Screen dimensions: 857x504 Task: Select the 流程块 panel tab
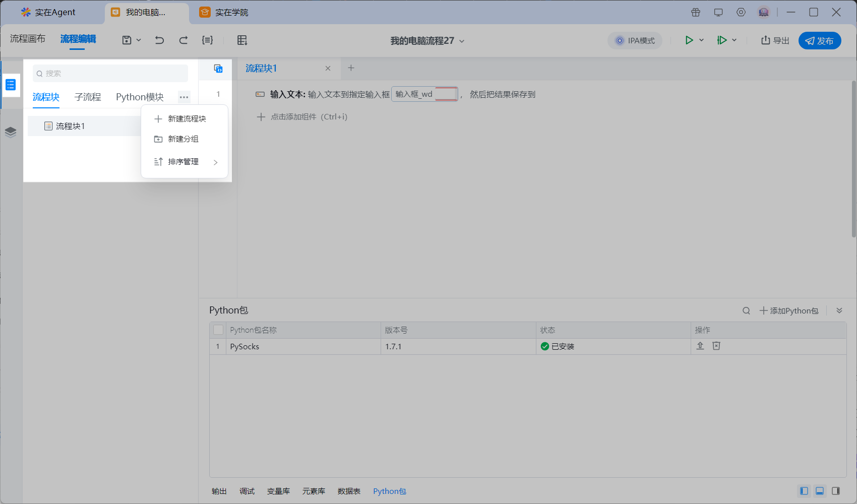click(x=46, y=97)
